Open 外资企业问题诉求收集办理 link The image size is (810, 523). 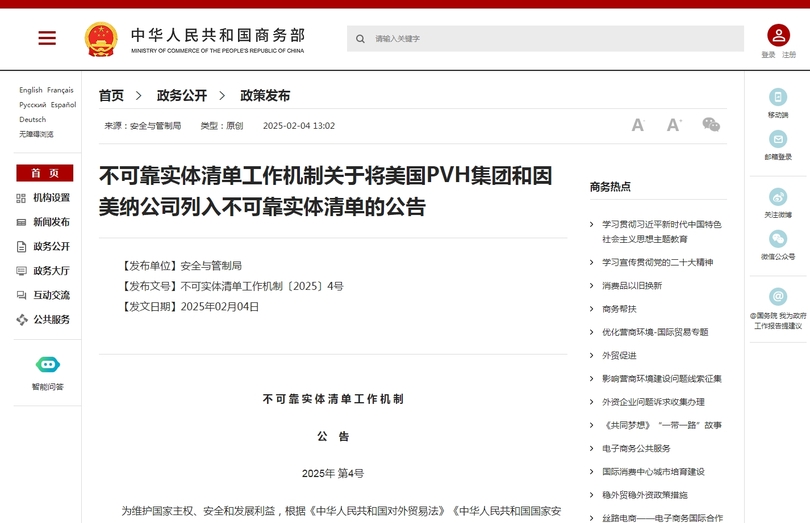(653, 402)
